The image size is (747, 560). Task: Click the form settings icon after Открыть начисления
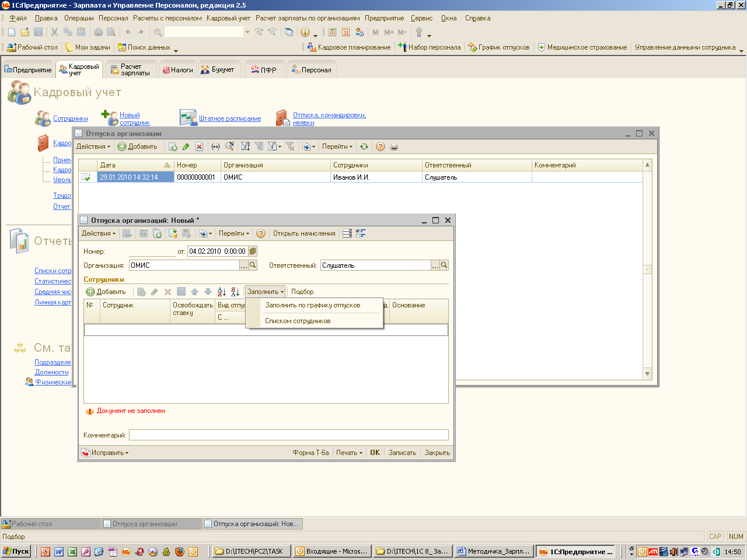tap(347, 233)
